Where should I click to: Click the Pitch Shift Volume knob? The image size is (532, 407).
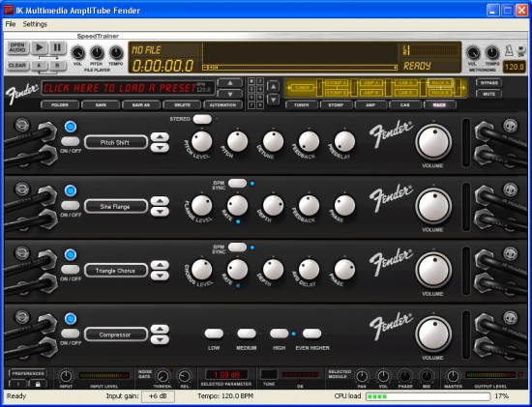tap(433, 142)
